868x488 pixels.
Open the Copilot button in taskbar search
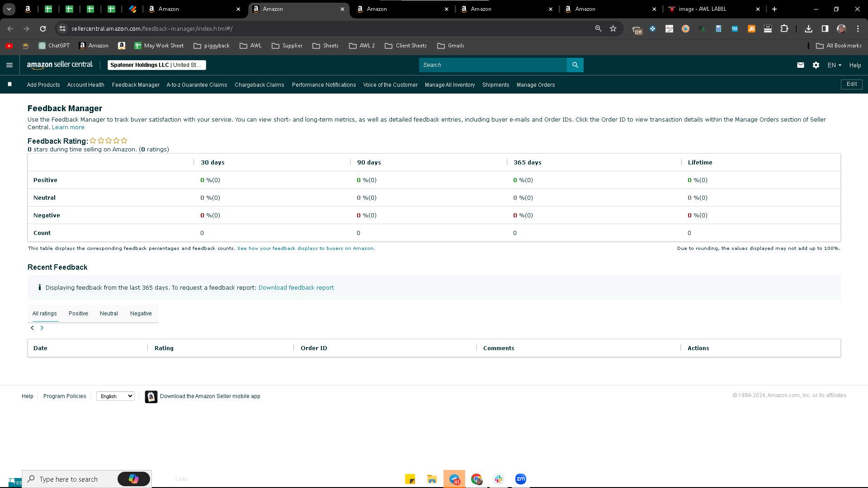(x=134, y=479)
